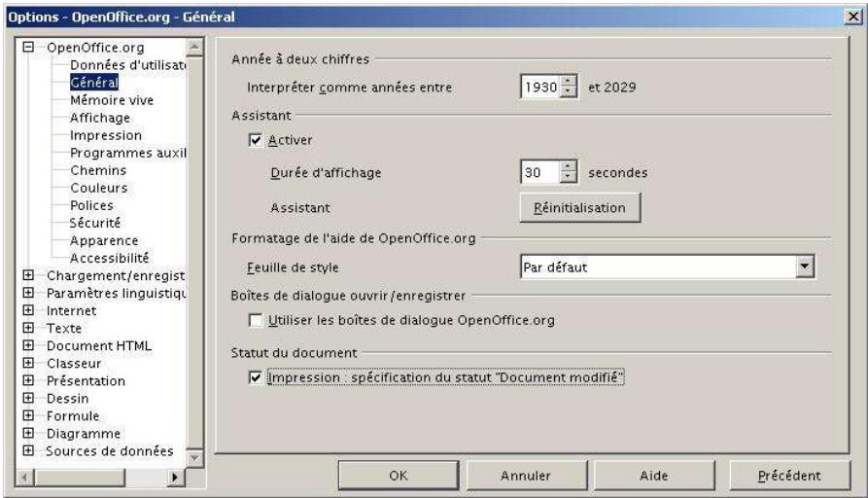Click the tree's scroll right arrow
The height and width of the screenshot is (498, 868).
pos(176,477)
